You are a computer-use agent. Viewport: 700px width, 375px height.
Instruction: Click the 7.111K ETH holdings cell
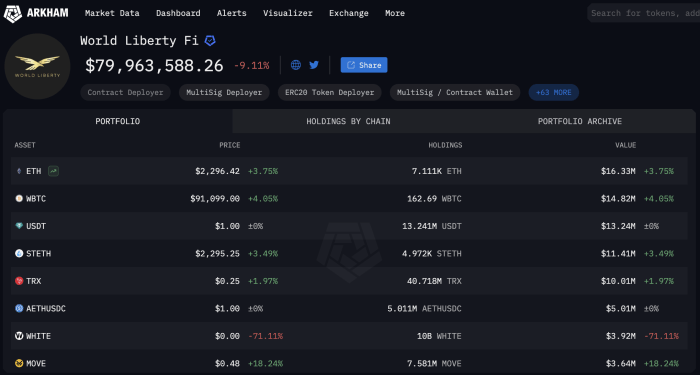point(437,171)
